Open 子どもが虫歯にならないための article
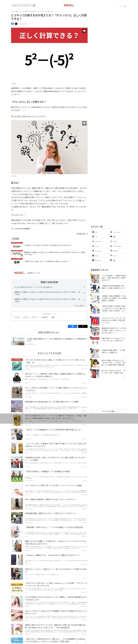This screenshot has width=138, height=644. (x=56, y=598)
